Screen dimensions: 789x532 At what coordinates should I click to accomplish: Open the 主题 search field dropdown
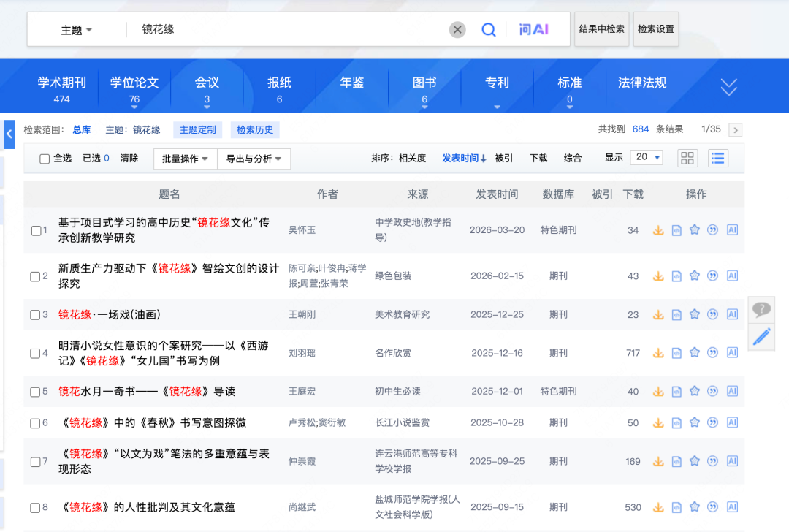pos(77,30)
